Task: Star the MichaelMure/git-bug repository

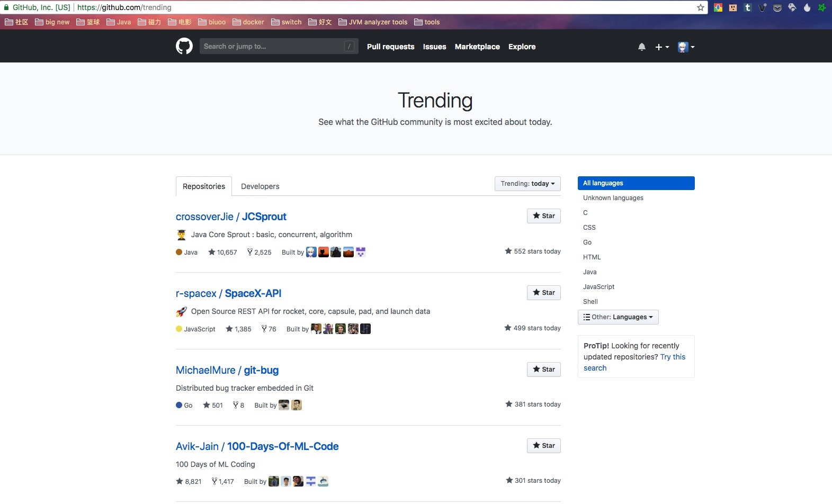Action: pyautogui.click(x=544, y=370)
